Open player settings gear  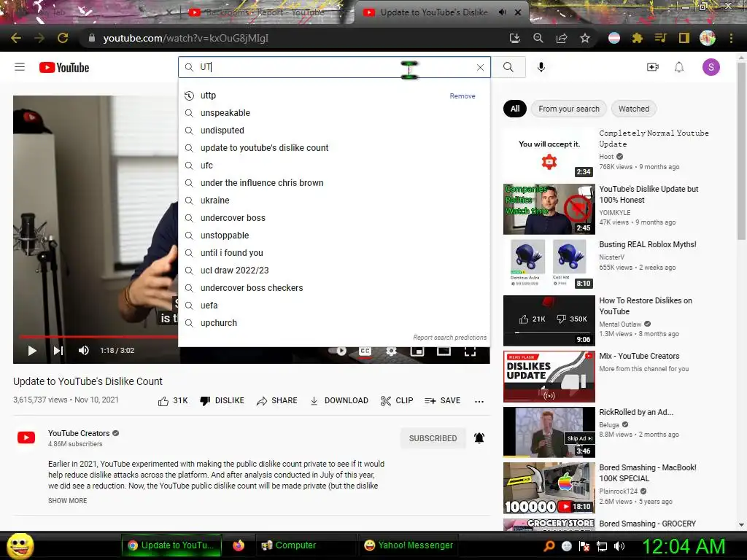[391, 351]
